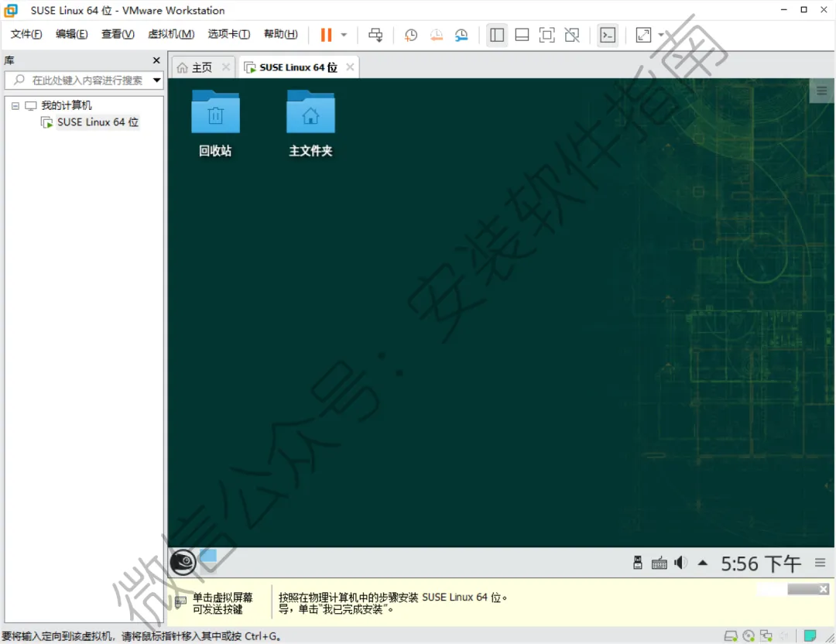Select 我的计算机 in the library tree
836x644 pixels.
point(66,105)
